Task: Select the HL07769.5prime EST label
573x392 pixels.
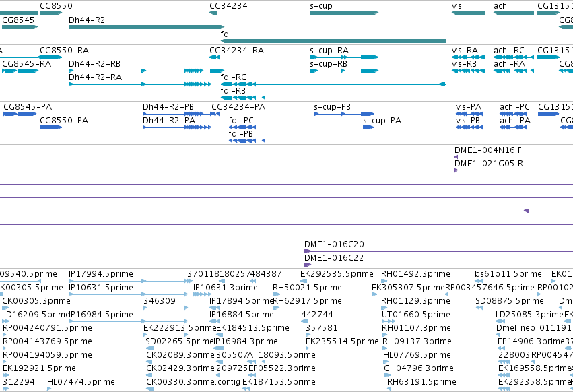Action: pyautogui.click(x=417, y=356)
